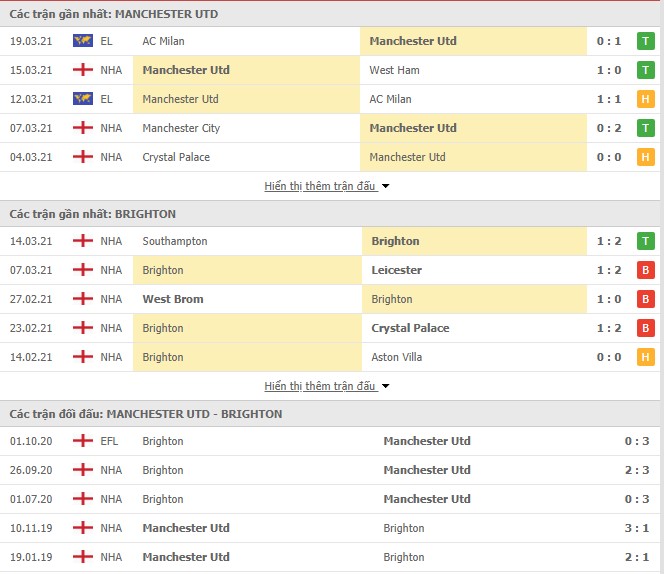Image resolution: width=664 pixels, height=574 pixels.
Task: Expand more Brighton matches dropdown arrow
Action: coord(385,386)
